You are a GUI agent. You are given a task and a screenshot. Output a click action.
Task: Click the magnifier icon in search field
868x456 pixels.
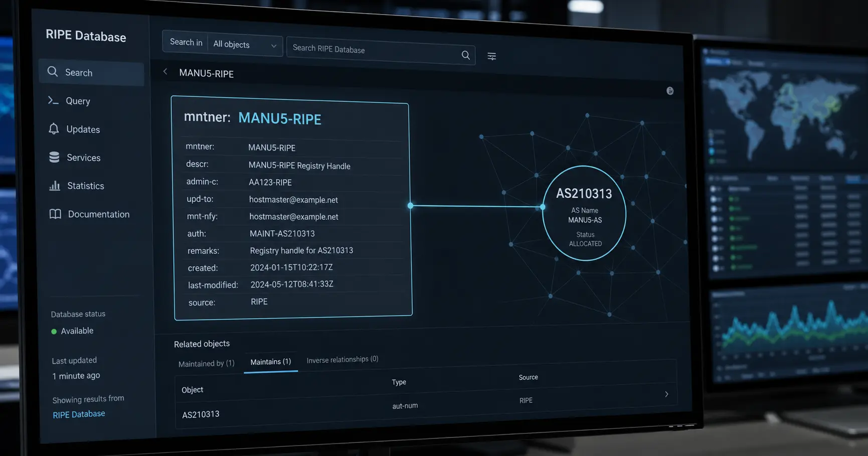tap(466, 55)
